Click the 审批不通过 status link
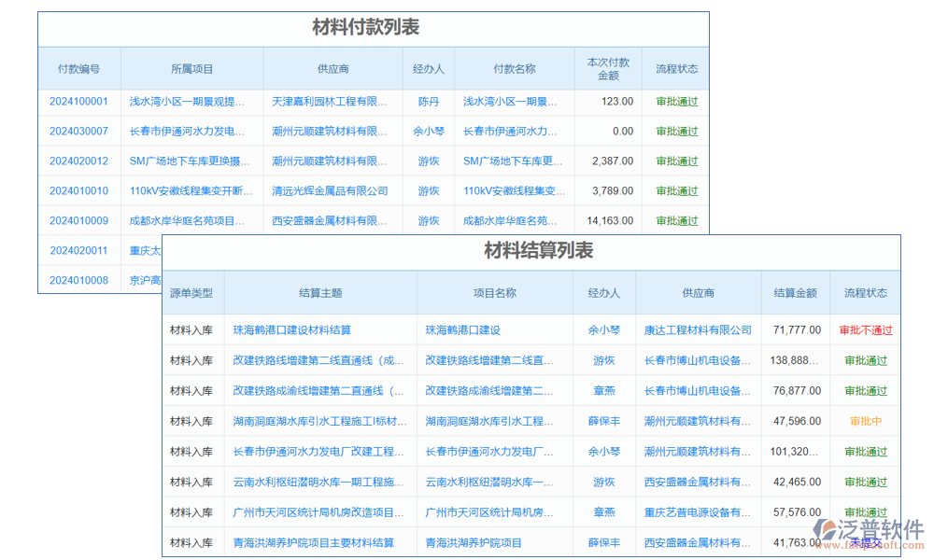Image resolution: width=934 pixels, height=560 pixels. click(865, 329)
